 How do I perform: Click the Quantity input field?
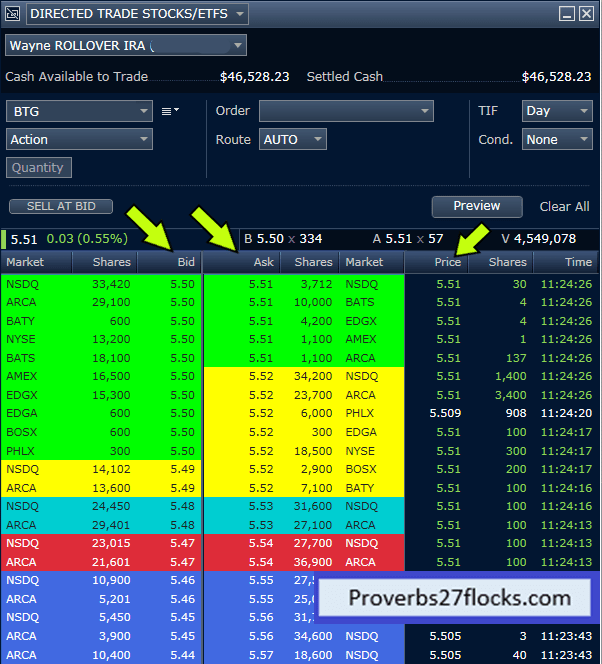[x=39, y=168]
